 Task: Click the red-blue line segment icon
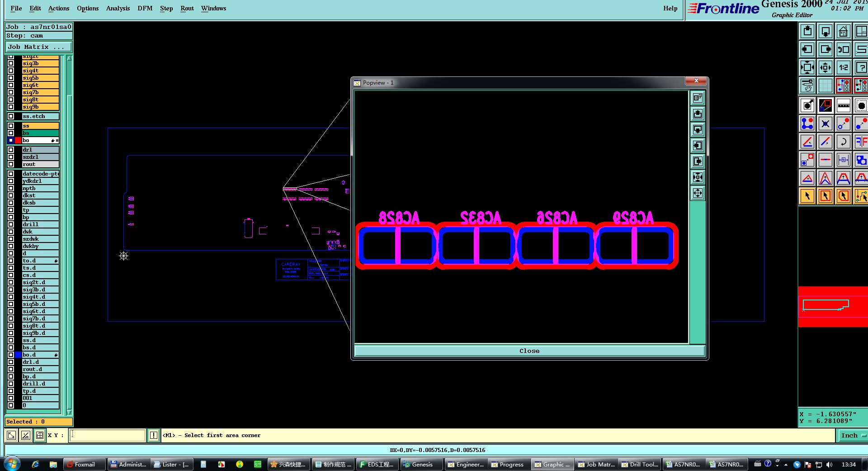[x=826, y=160]
